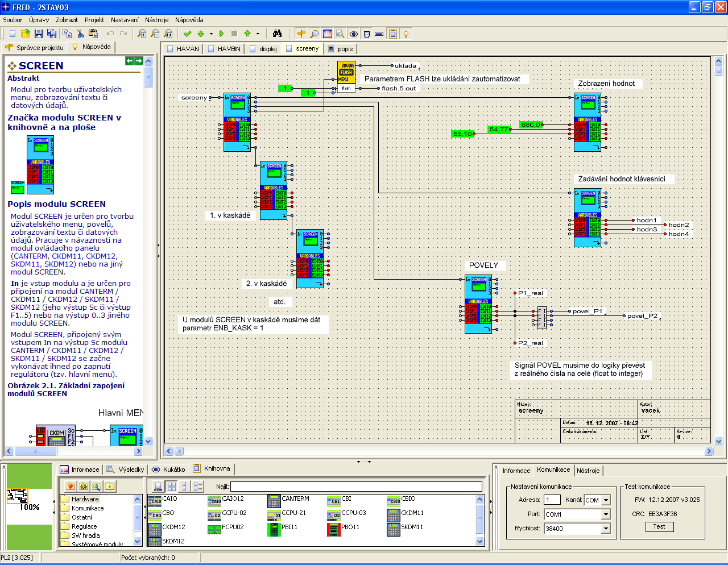
Task: Click the green checkmark compile icon
Action: click(x=188, y=34)
